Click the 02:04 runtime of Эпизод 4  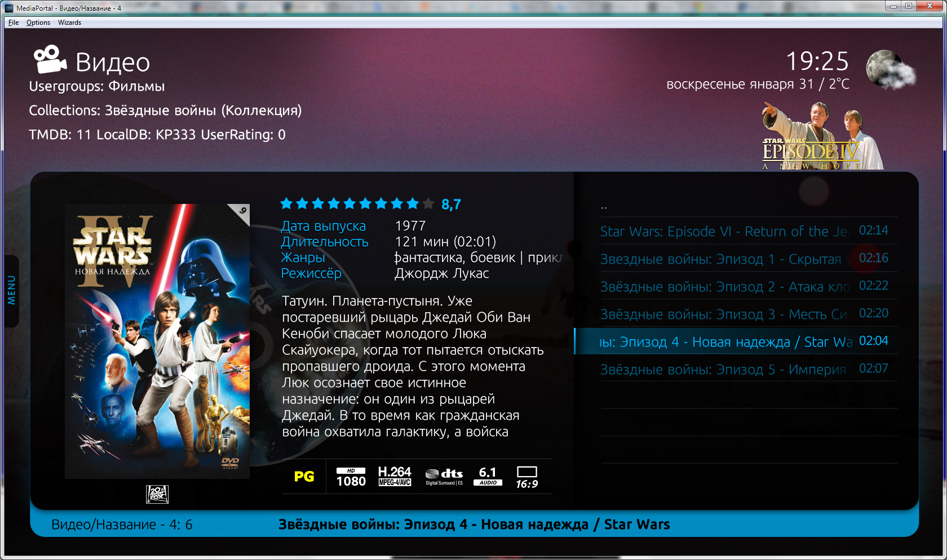[873, 341]
